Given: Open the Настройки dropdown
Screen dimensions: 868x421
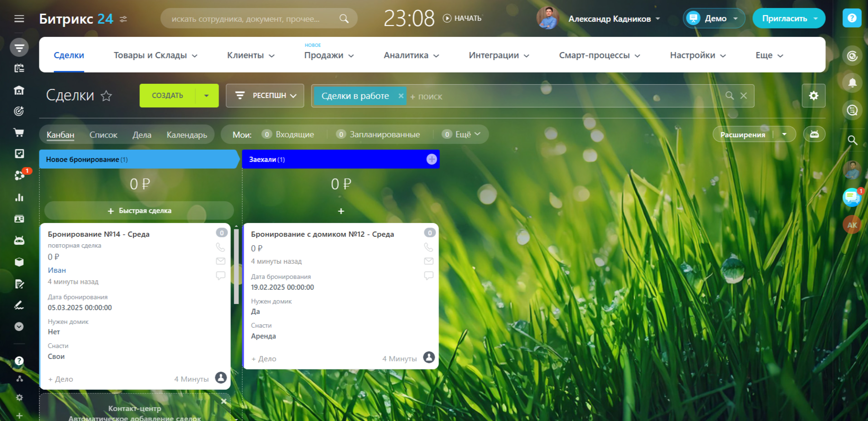Looking at the screenshot, I should click(698, 55).
